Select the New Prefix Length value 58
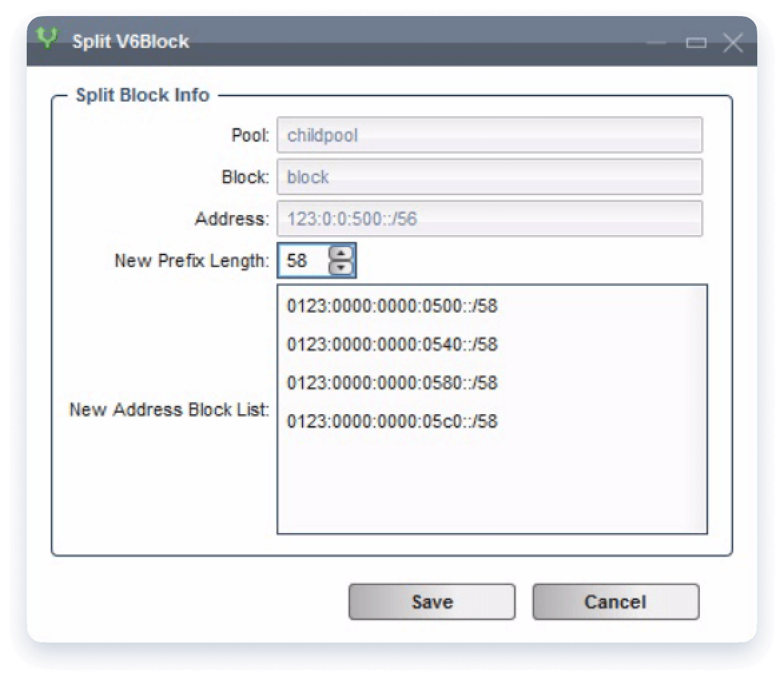The height and width of the screenshot is (680, 784). (x=305, y=261)
